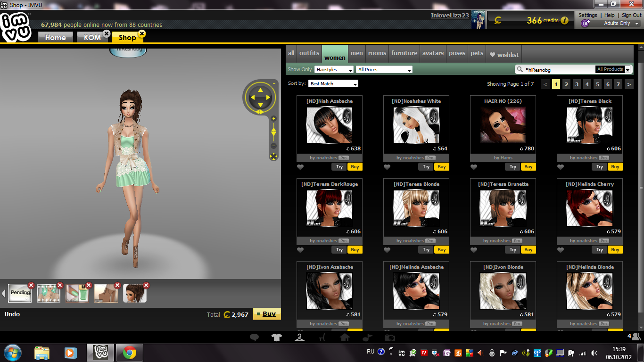644x362 pixels.
Task: Close the KOM tab
Action: (x=107, y=33)
